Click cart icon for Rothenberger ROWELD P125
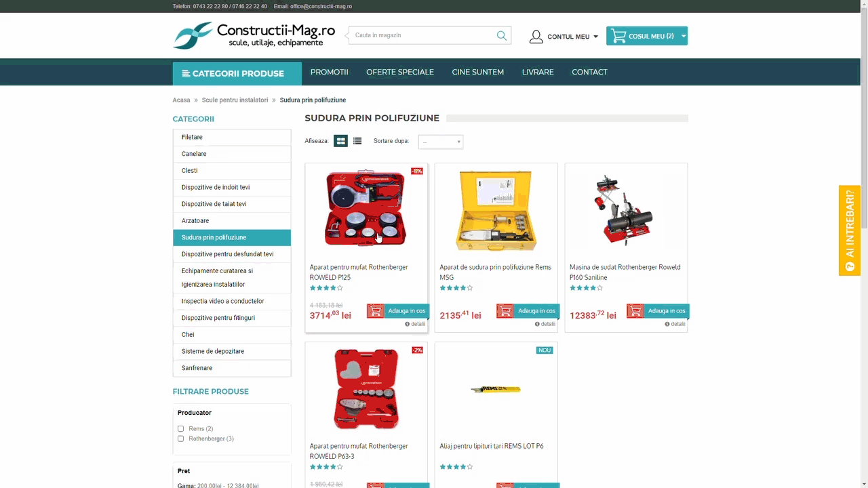The width and height of the screenshot is (868, 488). 375,311
